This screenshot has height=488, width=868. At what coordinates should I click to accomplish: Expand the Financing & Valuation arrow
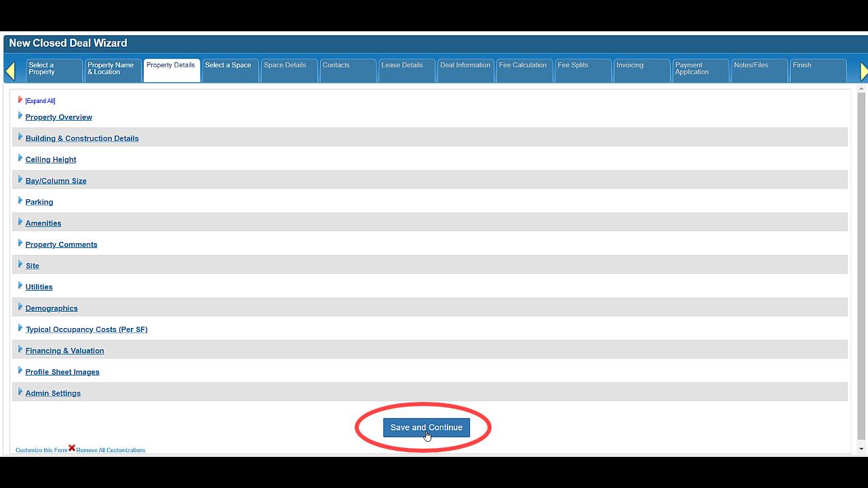coord(20,350)
